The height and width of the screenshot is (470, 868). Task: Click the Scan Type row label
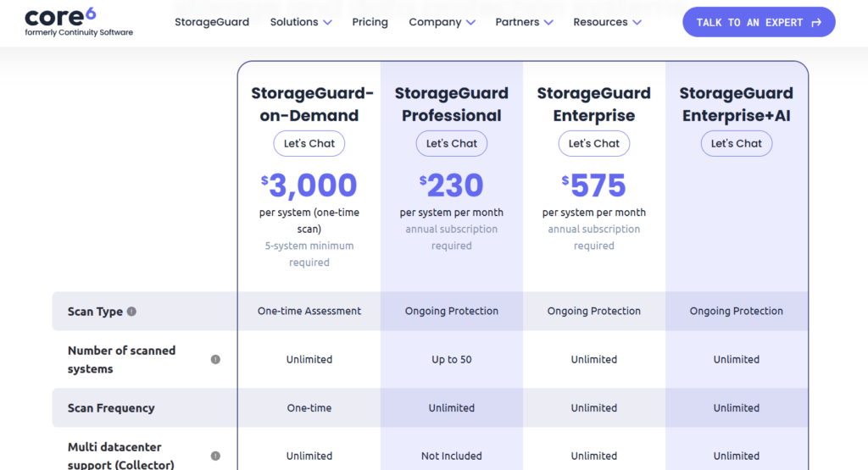coord(95,312)
